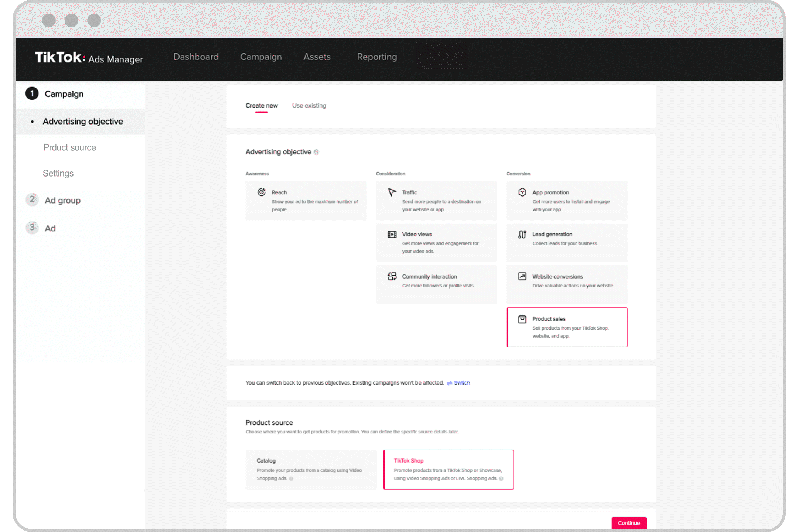Viewport: 798px width, 532px height.
Task: Open the Dashboard menu item
Action: 195,57
